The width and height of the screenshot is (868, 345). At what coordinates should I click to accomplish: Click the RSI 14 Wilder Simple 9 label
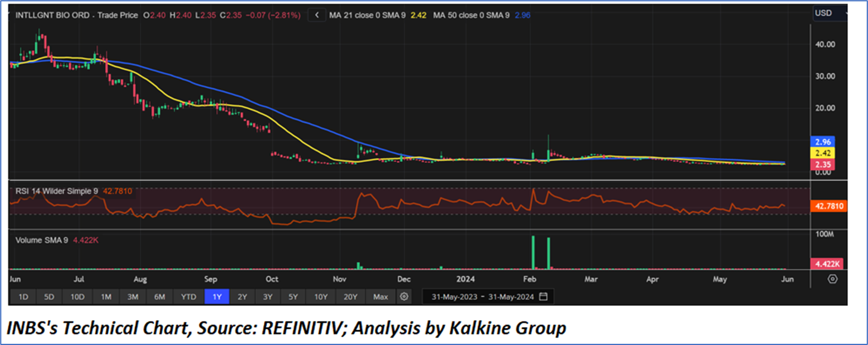pyautogui.click(x=56, y=191)
